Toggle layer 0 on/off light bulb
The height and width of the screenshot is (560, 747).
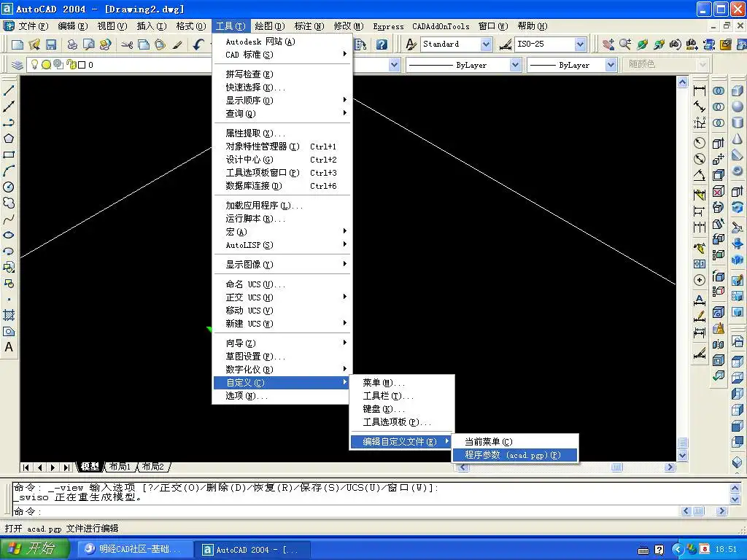tap(34, 64)
